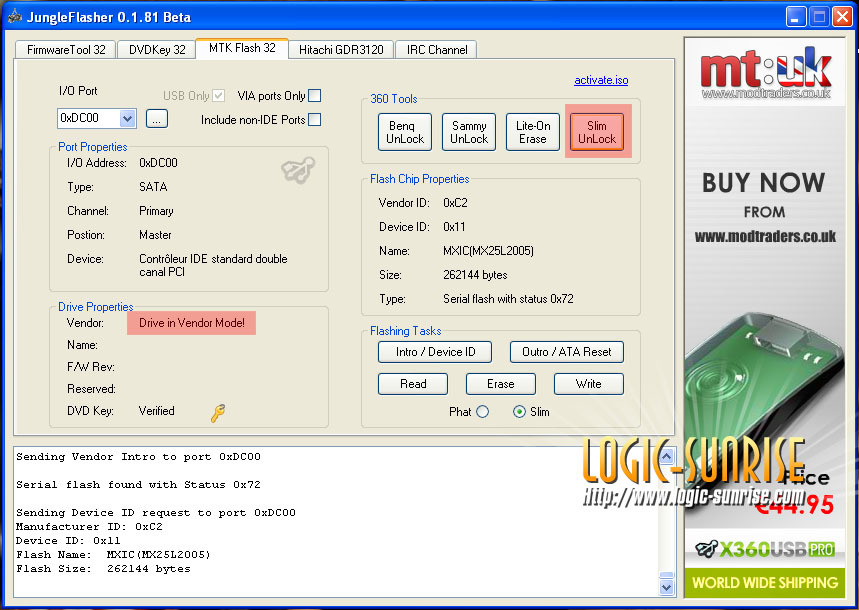
Task: Click the DVD Key gold key icon
Action: click(x=218, y=413)
